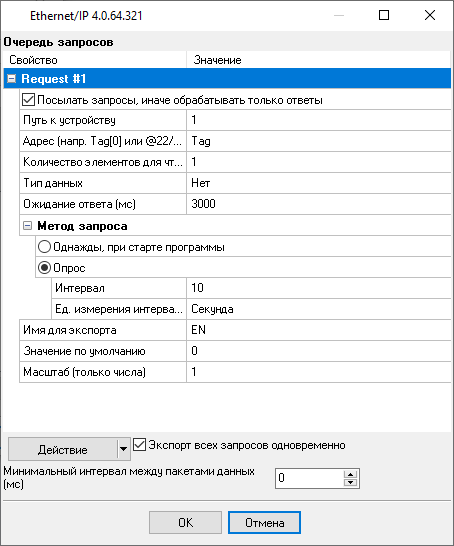Viewport: 454px width, 546px height.
Task: Edit the default value 0
Action: coord(319,351)
